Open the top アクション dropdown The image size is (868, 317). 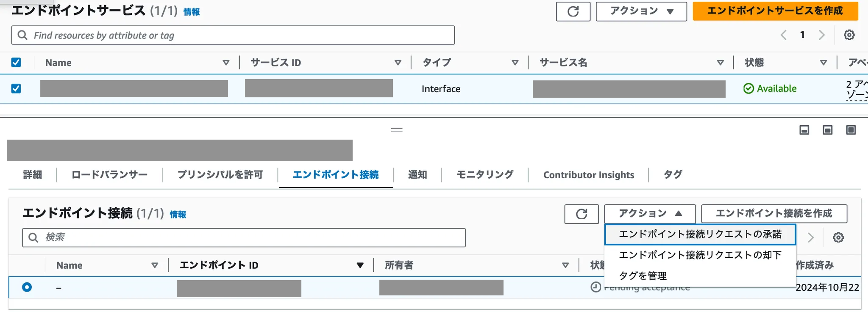coord(641,11)
